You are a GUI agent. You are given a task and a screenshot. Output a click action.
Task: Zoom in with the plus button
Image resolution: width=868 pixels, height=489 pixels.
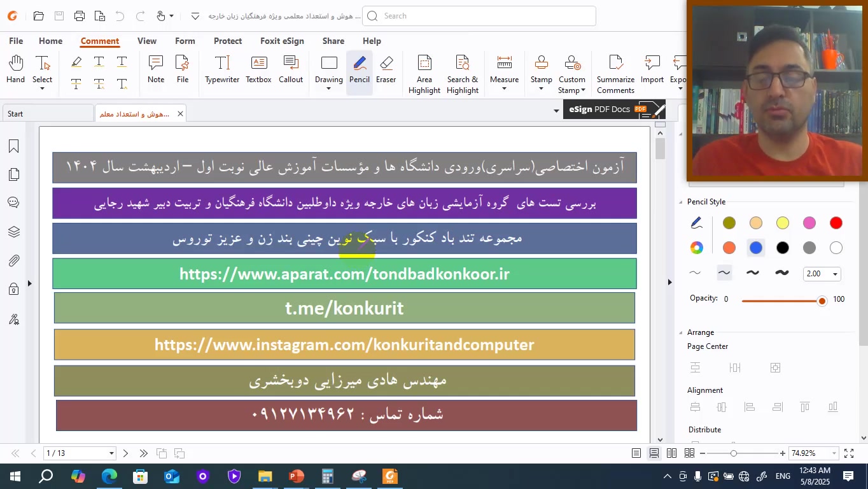[x=783, y=453]
